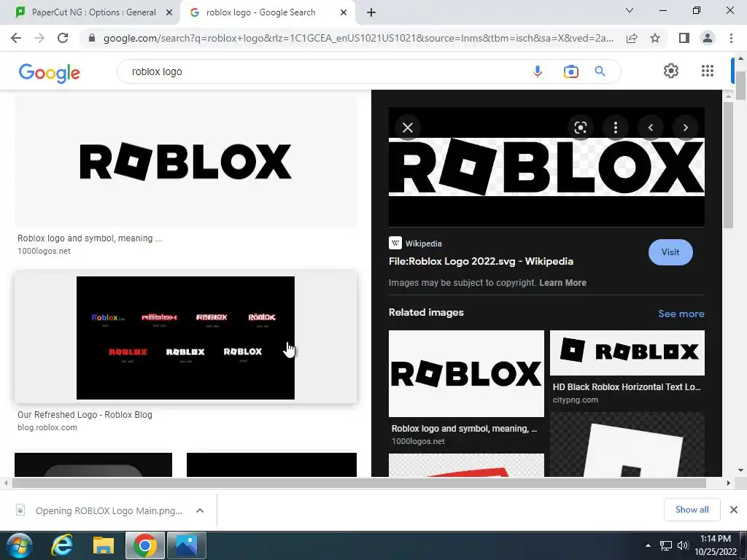Viewport: 747px width, 560px height.
Task: Open the Chrome profile avatar
Action: pyautogui.click(x=708, y=38)
